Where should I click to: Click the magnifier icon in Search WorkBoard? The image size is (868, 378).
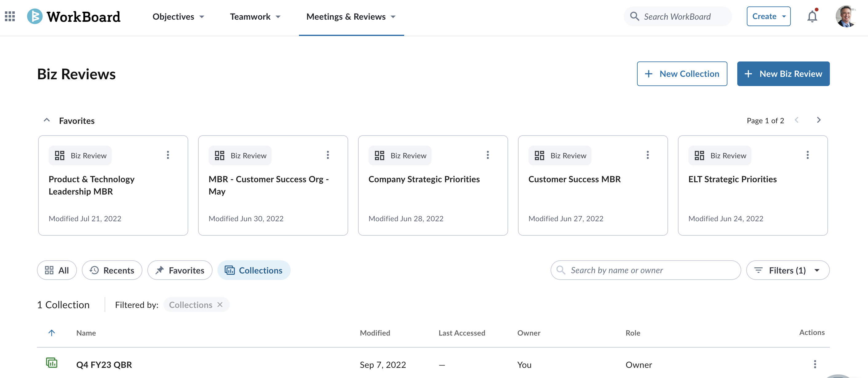point(634,16)
